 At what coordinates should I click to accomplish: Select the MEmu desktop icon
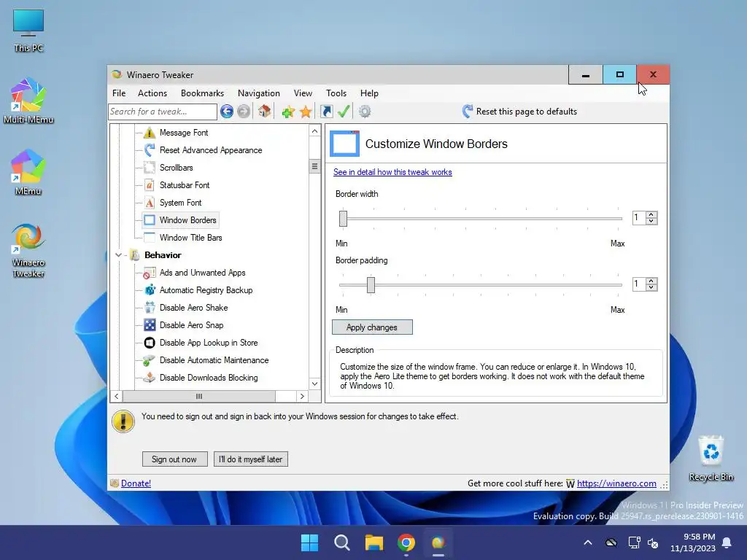(28, 172)
